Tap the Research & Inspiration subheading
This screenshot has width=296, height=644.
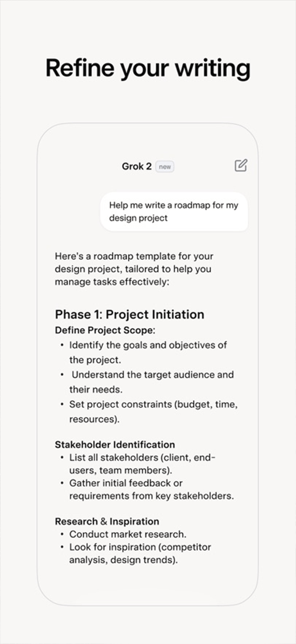(x=107, y=521)
